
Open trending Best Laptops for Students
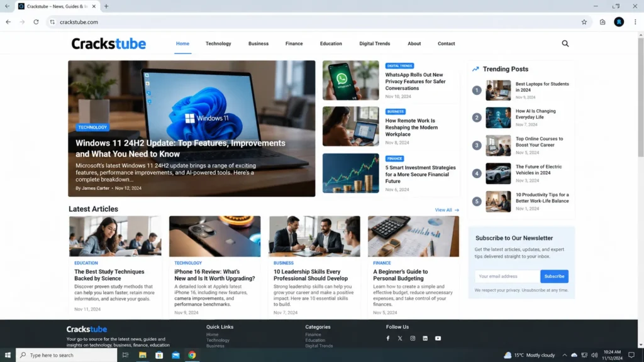542,87
